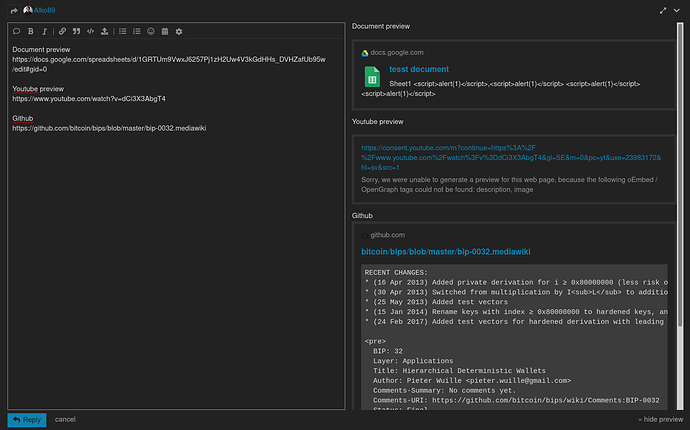Image resolution: width=690 pixels, height=430 pixels.
Task: Click the reply-to share arrow icon
Action: [x=14, y=11]
